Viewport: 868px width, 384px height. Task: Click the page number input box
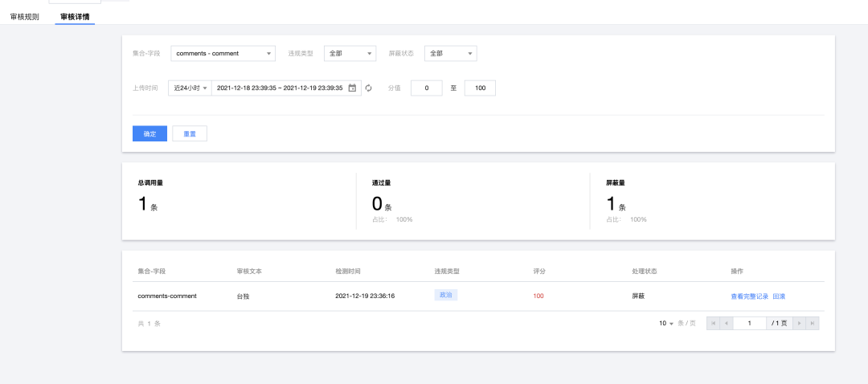click(x=750, y=323)
